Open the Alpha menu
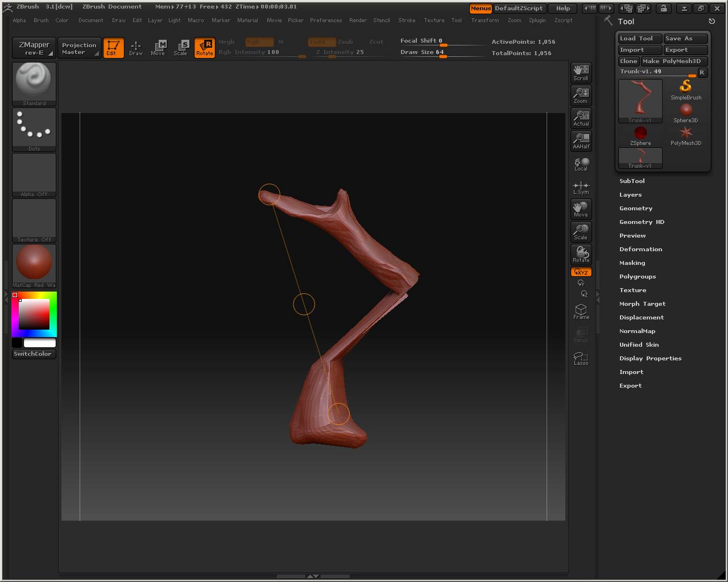Viewport: 728px width, 582px height. pyautogui.click(x=19, y=20)
